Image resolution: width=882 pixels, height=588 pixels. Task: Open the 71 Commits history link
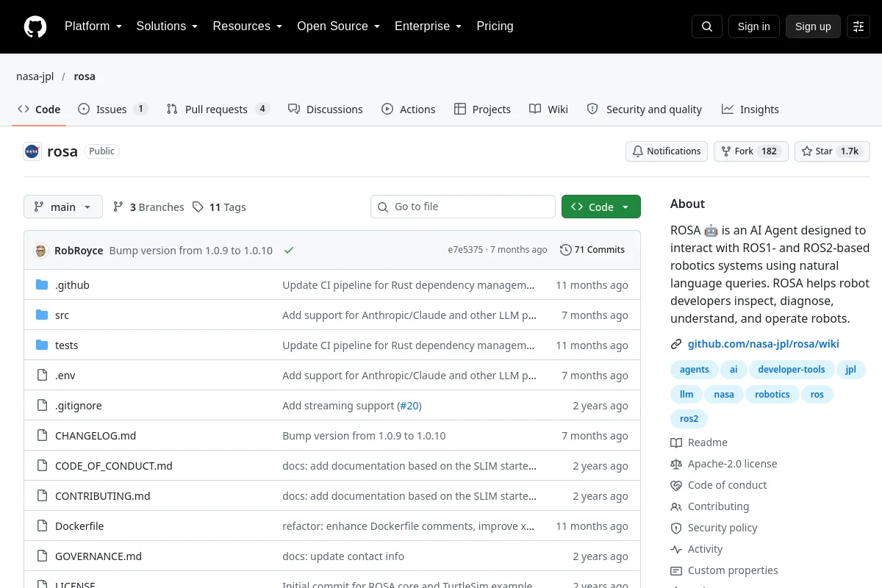coord(592,250)
